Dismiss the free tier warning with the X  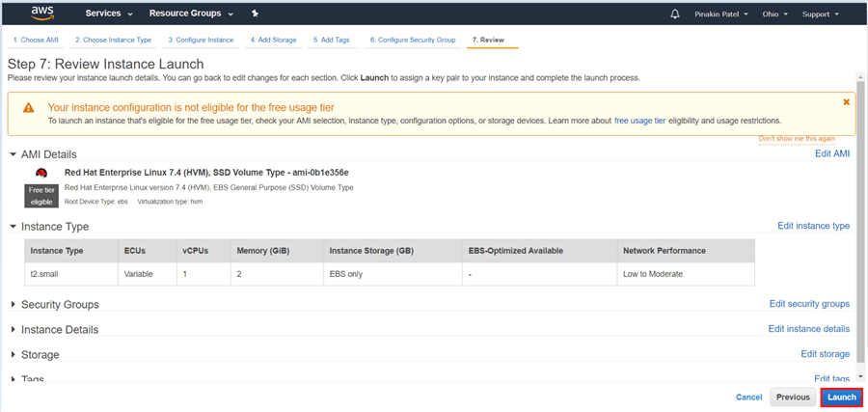pos(846,102)
